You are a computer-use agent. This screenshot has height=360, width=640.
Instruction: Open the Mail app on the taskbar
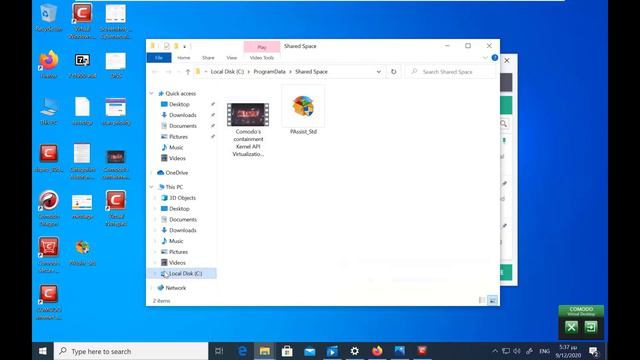point(309,351)
